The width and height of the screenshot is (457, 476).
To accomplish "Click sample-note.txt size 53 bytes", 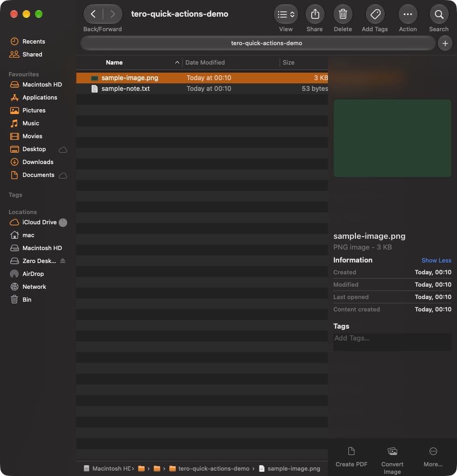I will click(x=315, y=89).
